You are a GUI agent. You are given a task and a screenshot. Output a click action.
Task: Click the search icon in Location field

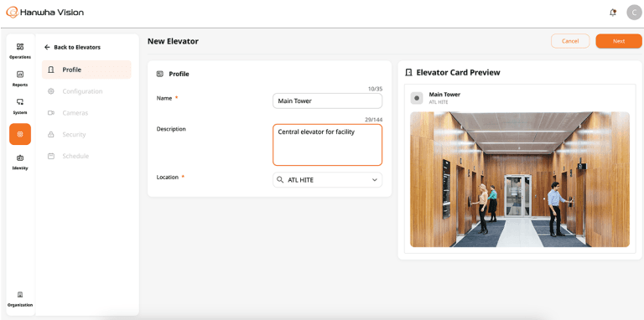click(280, 180)
